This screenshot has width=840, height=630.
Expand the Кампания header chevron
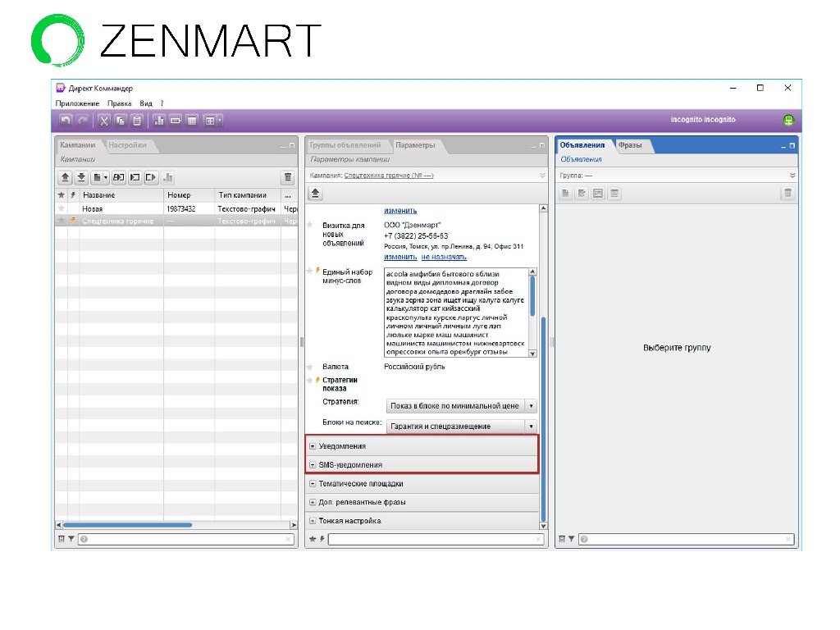coord(542,176)
